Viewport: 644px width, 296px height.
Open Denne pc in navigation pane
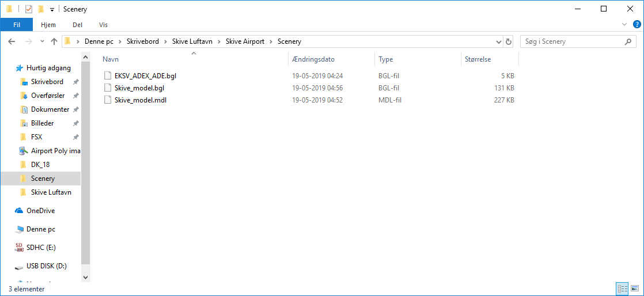click(x=41, y=229)
